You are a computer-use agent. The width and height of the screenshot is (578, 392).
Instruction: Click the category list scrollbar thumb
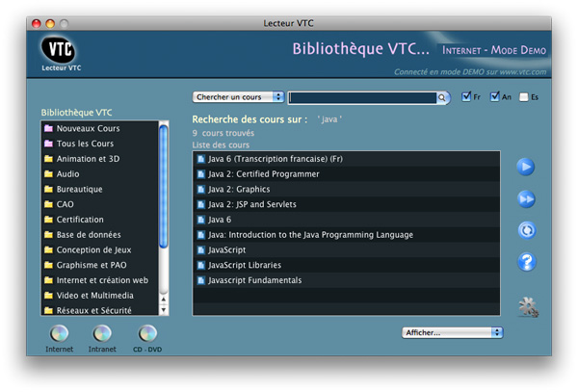pyautogui.click(x=164, y=186)
